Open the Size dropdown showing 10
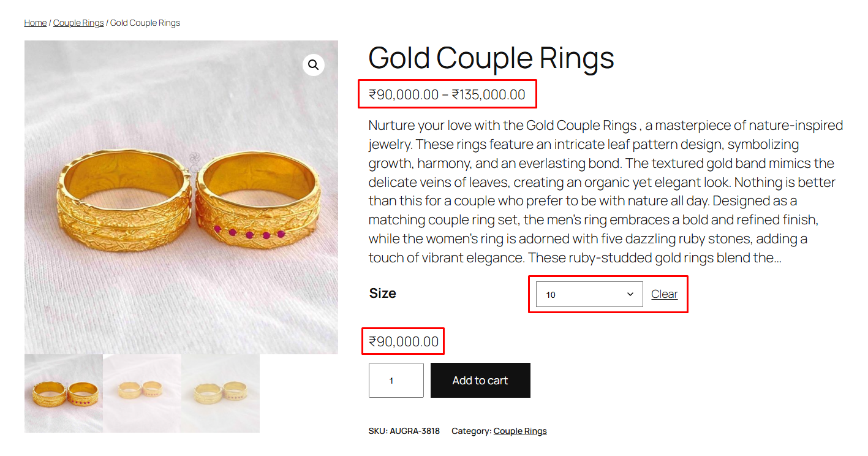The height and width of the screenshot is (456, 868). (589, 294)
